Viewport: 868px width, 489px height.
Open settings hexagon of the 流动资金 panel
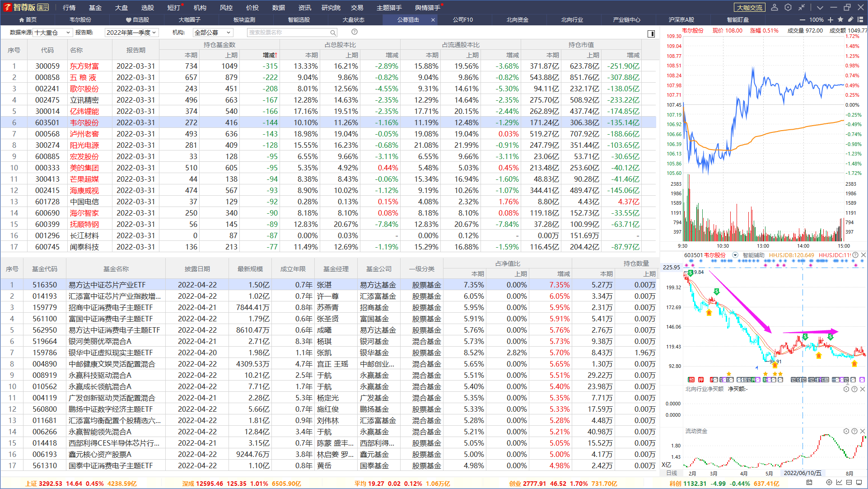846,431
